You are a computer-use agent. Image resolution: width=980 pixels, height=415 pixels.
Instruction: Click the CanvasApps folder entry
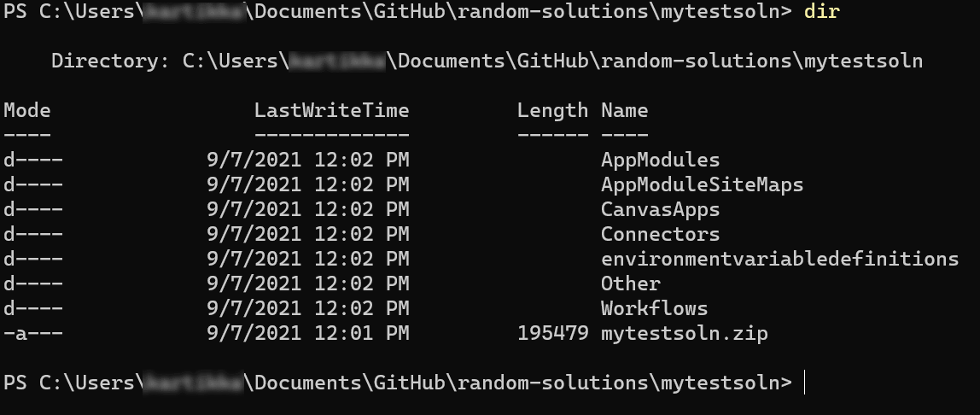pos(660,209)
